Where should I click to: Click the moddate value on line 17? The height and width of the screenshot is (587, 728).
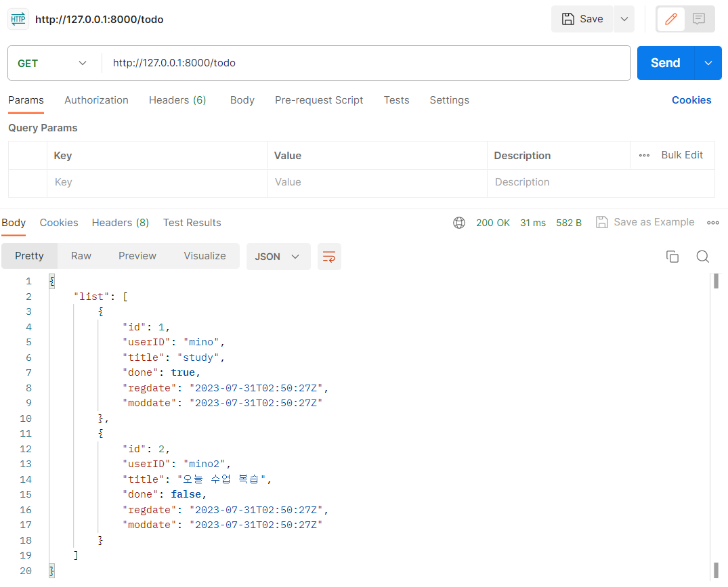click(256, 525)
